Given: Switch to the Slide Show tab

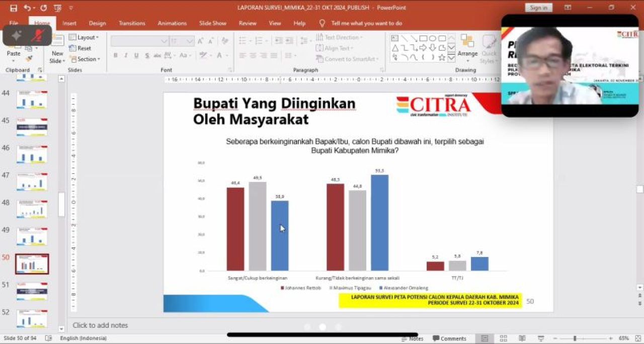Looking at the screenshot, I should click(x=212, y=23).
